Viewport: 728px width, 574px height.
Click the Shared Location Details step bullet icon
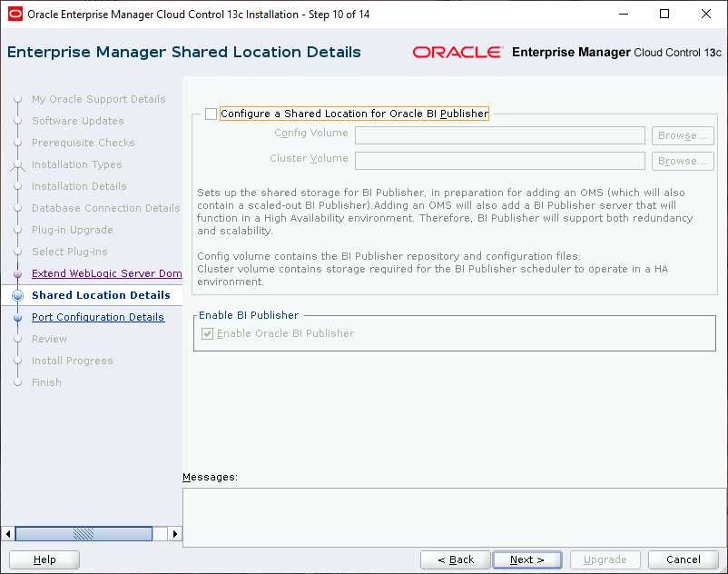point(17,295)
